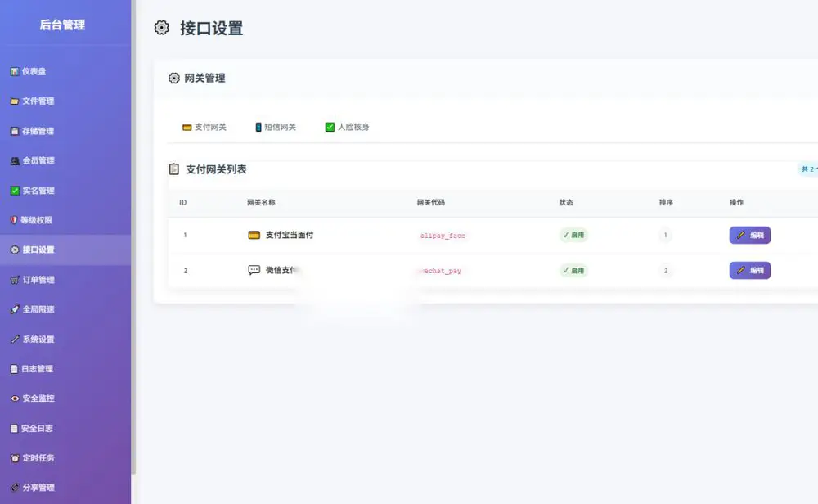Click the wechat_pay gateway code

click(441, 271)
